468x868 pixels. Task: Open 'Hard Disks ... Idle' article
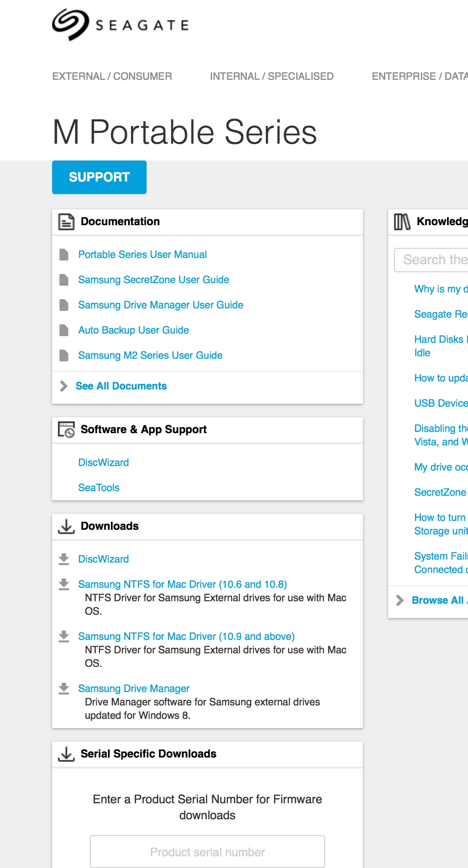[441, 346]
